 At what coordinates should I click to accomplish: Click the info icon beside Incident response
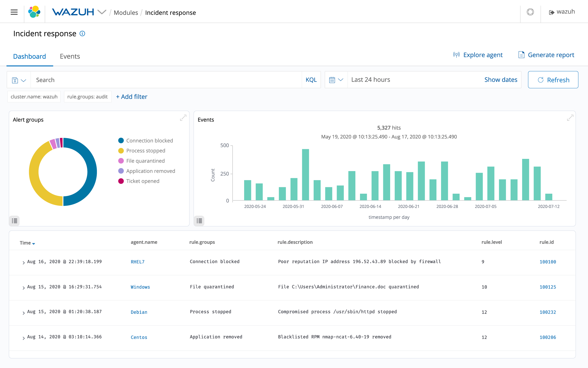(82, 34)
